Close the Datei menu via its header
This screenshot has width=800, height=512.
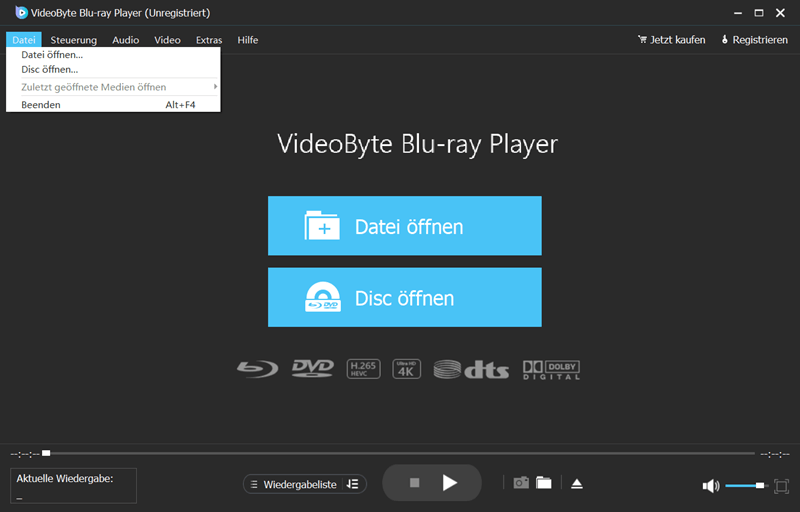pos(23,40)
